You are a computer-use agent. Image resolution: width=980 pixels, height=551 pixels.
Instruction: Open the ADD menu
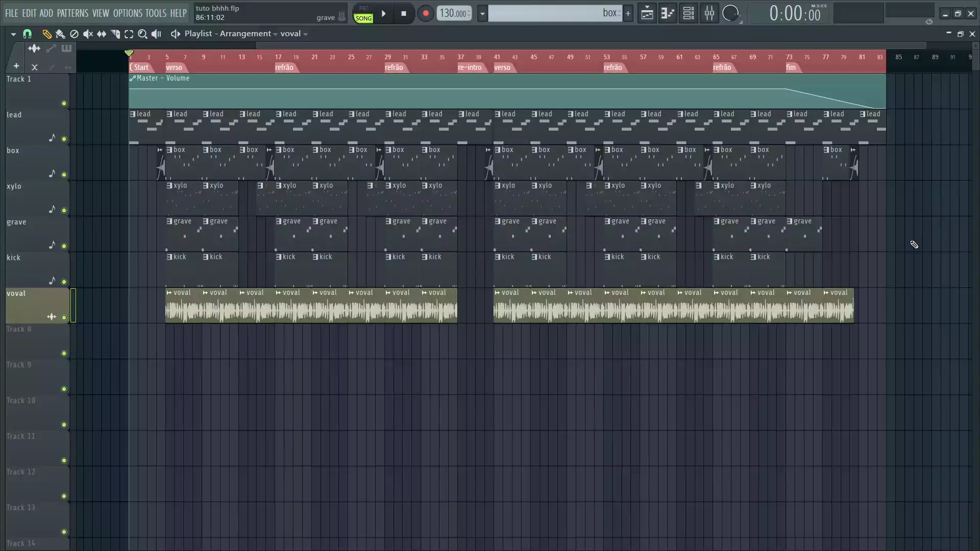46,13
